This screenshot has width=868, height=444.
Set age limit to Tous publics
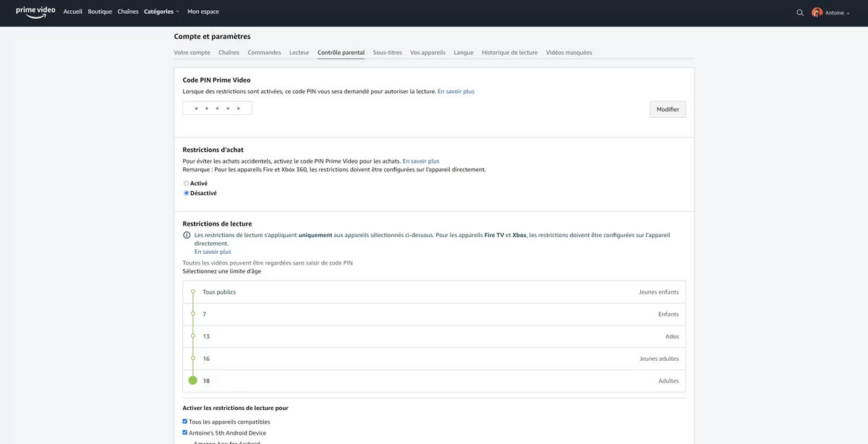193,291
